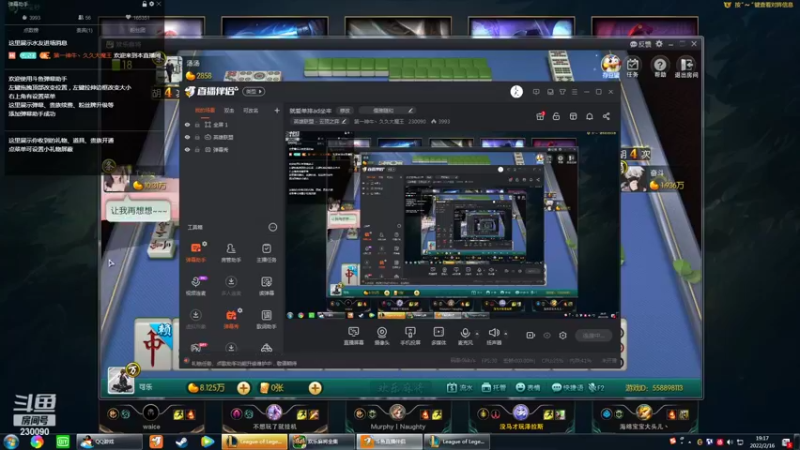Add a camera source
The image size is (800, 450).
click(x=382, y=336)
